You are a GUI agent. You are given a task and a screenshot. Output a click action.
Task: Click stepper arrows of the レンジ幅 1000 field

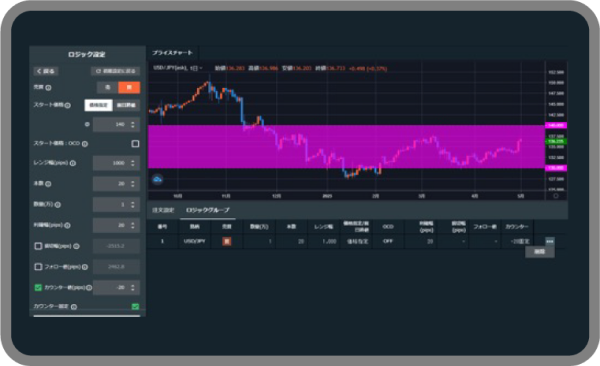(x=133, y=163)
